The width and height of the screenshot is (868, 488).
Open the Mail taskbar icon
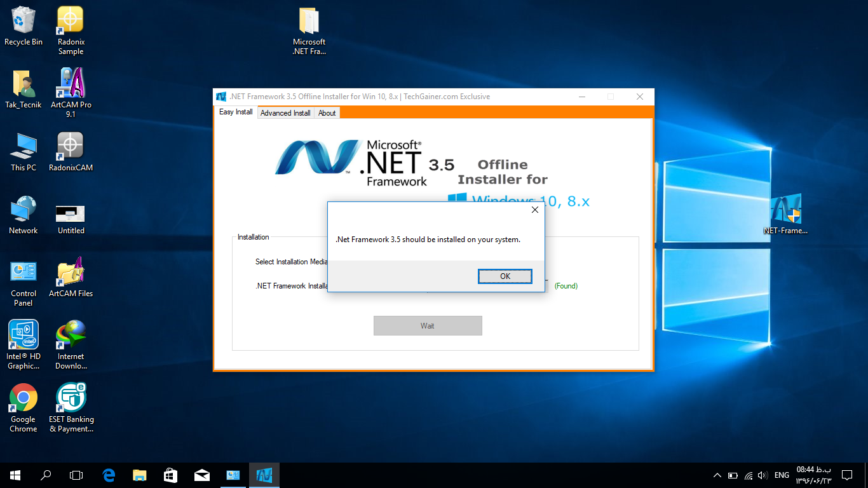(x=201, y=475)
